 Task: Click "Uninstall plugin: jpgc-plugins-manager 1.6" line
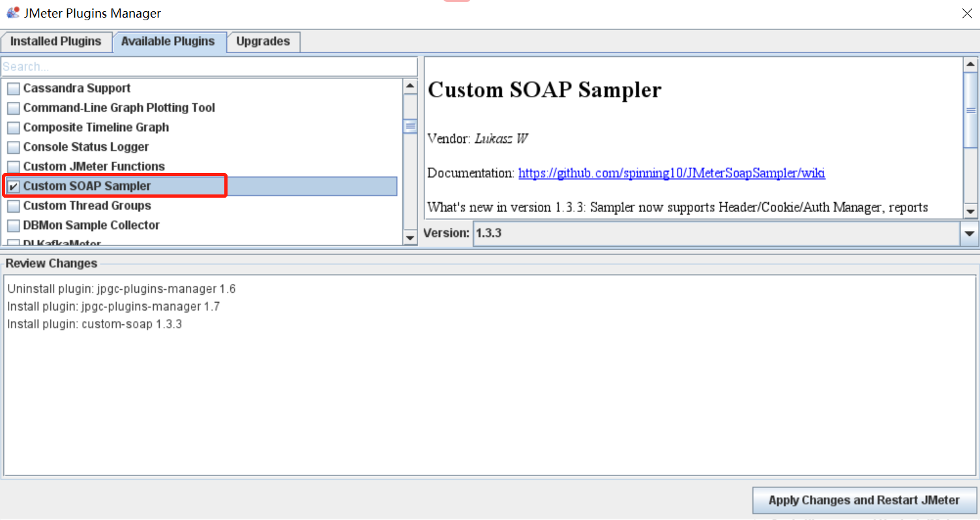pos(121,288)
